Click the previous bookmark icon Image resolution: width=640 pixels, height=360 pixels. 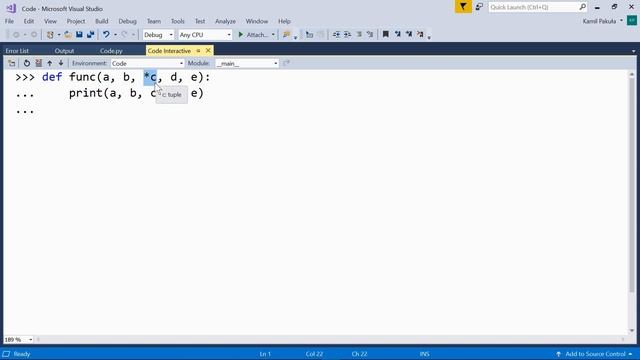398,35
